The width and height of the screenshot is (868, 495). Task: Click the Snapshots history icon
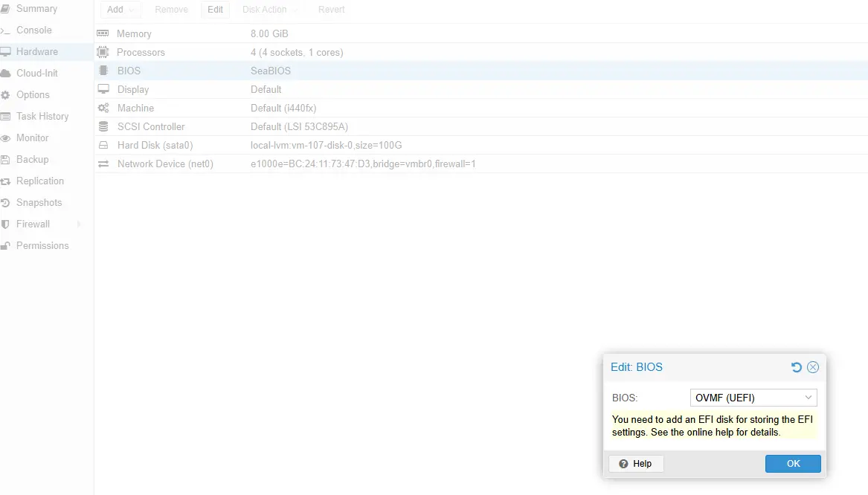[x=6, y=203]
